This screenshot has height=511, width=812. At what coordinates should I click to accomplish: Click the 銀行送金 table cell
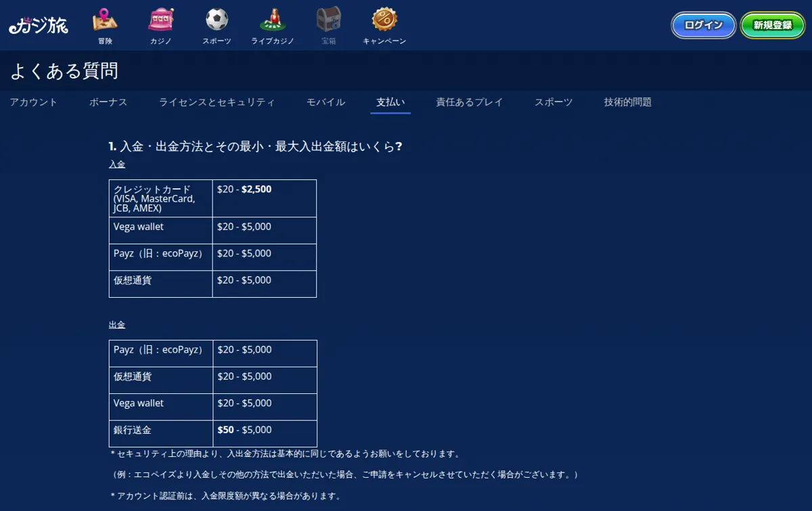click(161, 434)
